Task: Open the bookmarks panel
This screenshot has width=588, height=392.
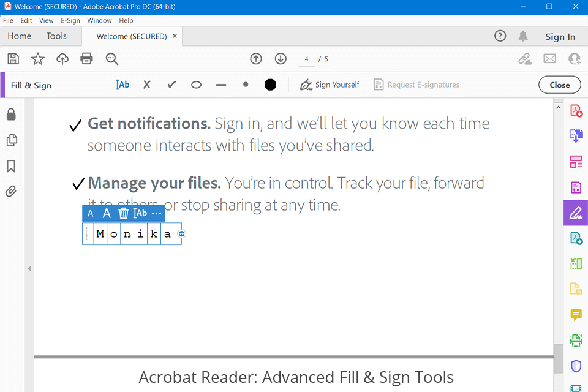Action: pyautogui.click(x=11, y=166)
